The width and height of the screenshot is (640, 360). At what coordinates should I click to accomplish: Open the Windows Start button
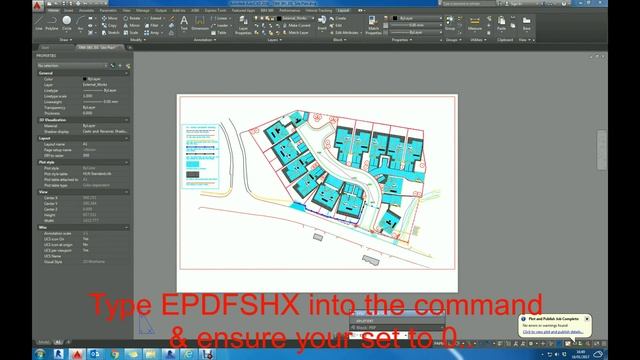tap(40, 354)
